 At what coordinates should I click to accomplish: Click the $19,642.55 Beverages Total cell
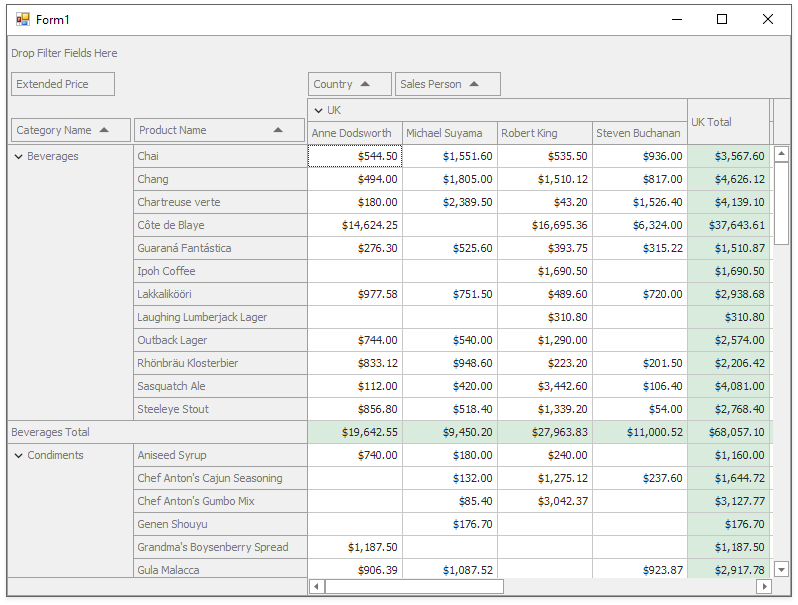(355, 432)
